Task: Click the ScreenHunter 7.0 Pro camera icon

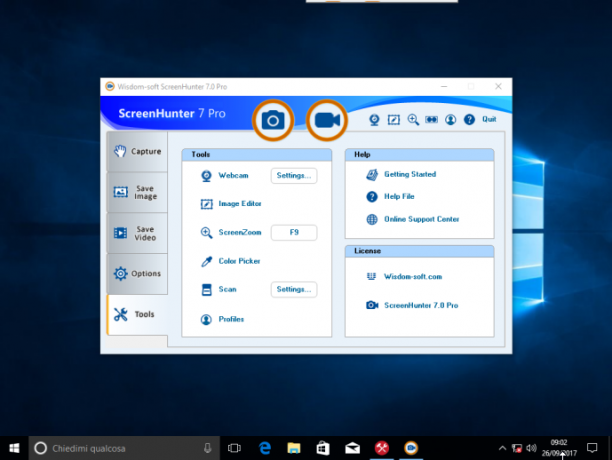Action: click(x=372, y=305)
